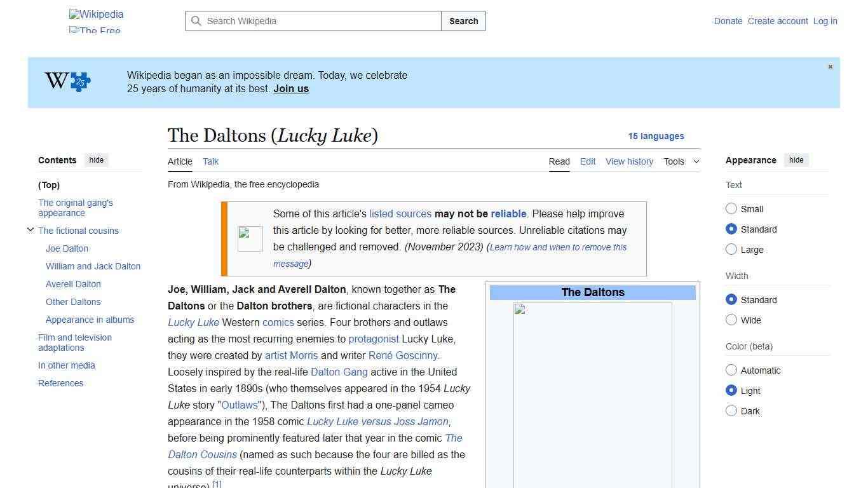Dismiss the anniversary banner
Screen dimensions: 868x488
coord(830,66)
